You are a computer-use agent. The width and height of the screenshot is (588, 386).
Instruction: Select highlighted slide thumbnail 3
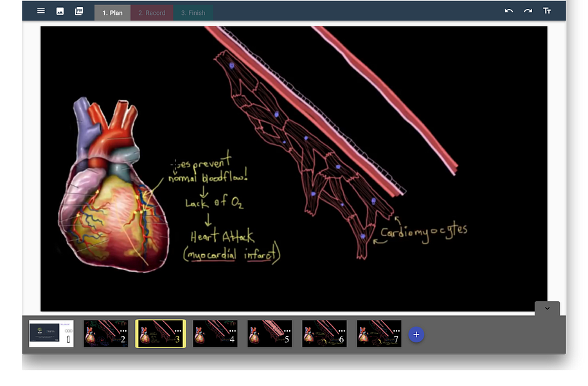pos(161,333)
